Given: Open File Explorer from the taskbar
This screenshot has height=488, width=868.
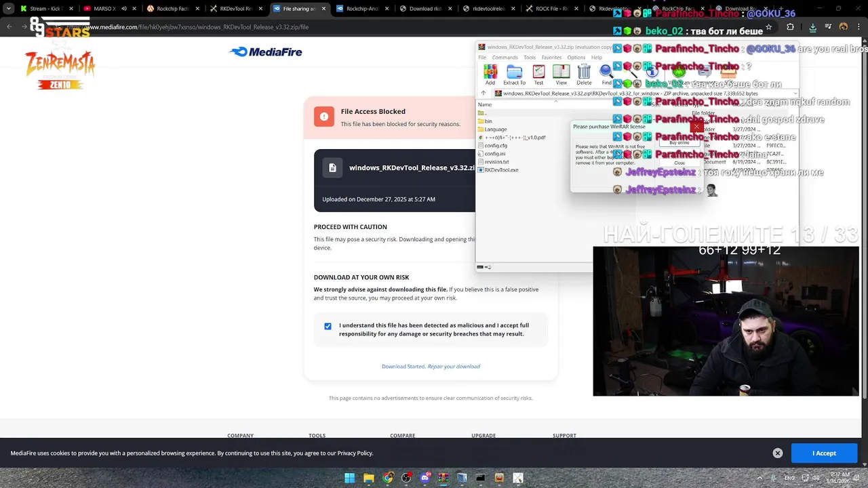Looking at the screenshot, I should [368, 478].
